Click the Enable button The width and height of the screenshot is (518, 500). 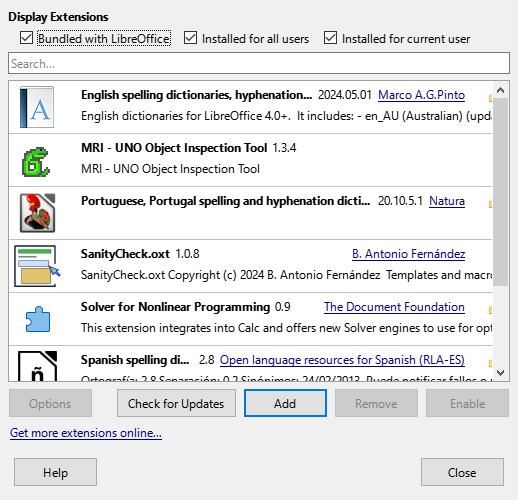(467, 403)
